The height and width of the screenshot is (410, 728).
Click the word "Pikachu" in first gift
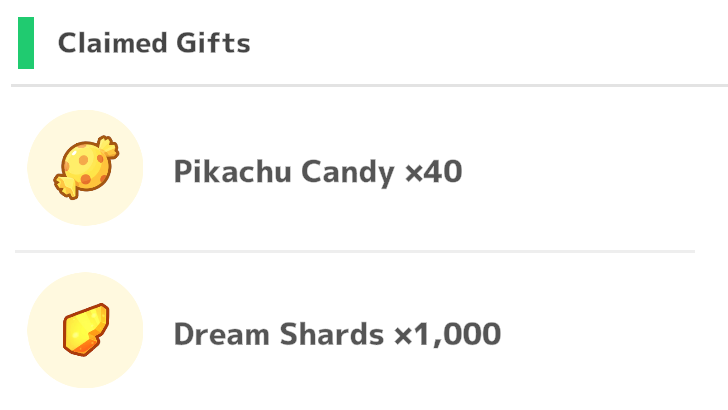(x=223, y=172)
